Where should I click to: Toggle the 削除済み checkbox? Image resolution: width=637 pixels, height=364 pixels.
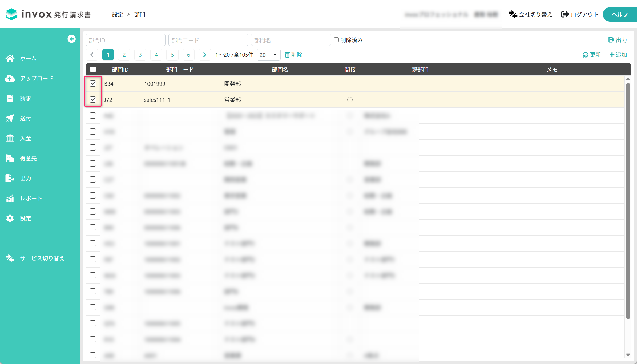pyautogui.click(x=336, y=40)
